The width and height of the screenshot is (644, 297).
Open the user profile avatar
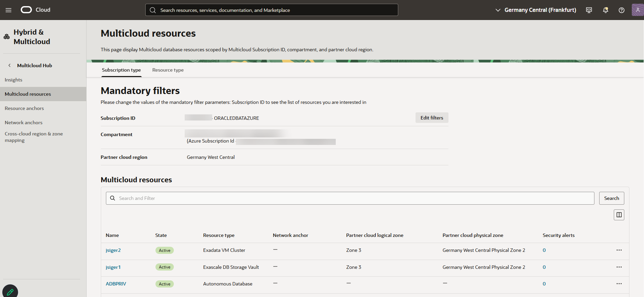[638, 10]
